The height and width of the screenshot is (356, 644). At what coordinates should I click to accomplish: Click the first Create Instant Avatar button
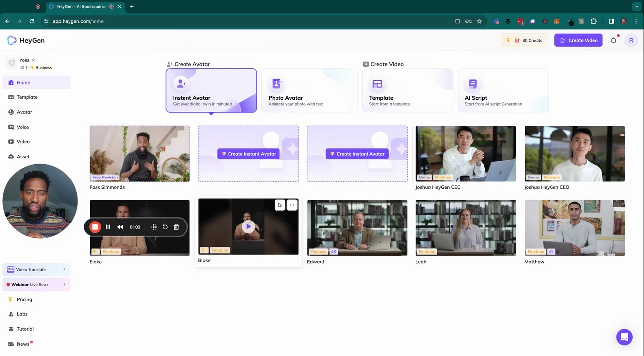(x=248, y=154)
